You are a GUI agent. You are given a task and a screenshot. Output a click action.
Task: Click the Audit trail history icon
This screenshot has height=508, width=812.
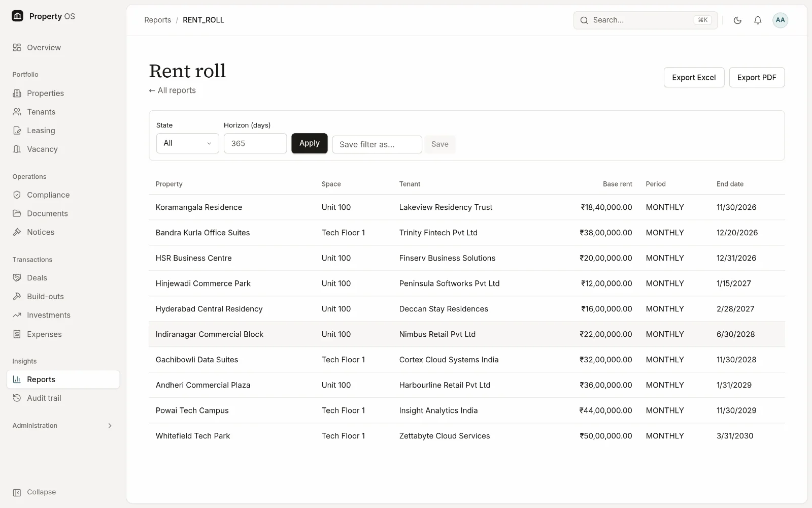coord(17,398)
